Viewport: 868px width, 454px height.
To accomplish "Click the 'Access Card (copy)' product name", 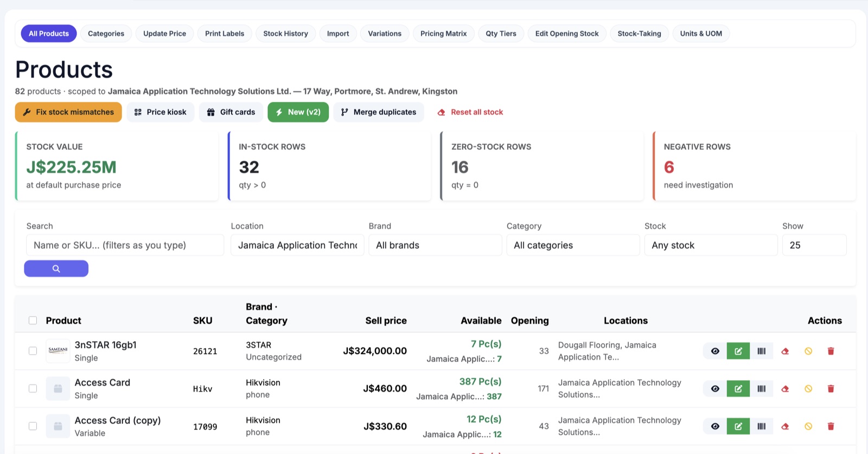I will point(118,420).
